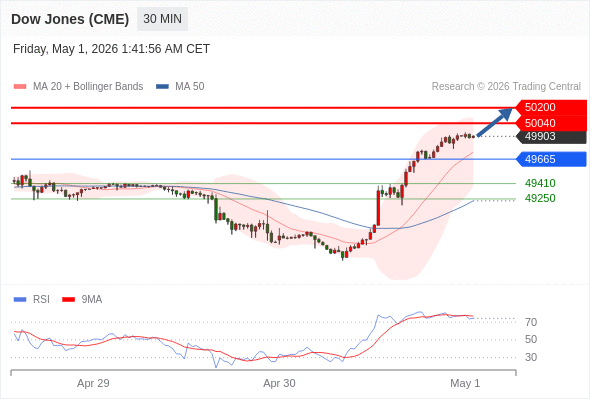Click the Apr 29 date axis label

coord(93,383)
